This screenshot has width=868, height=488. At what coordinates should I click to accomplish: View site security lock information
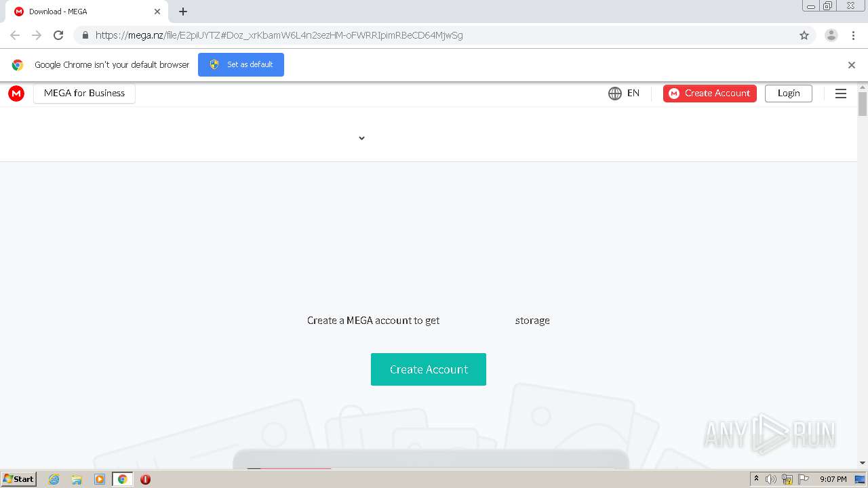pyautogui.click(x=85, y=35)
